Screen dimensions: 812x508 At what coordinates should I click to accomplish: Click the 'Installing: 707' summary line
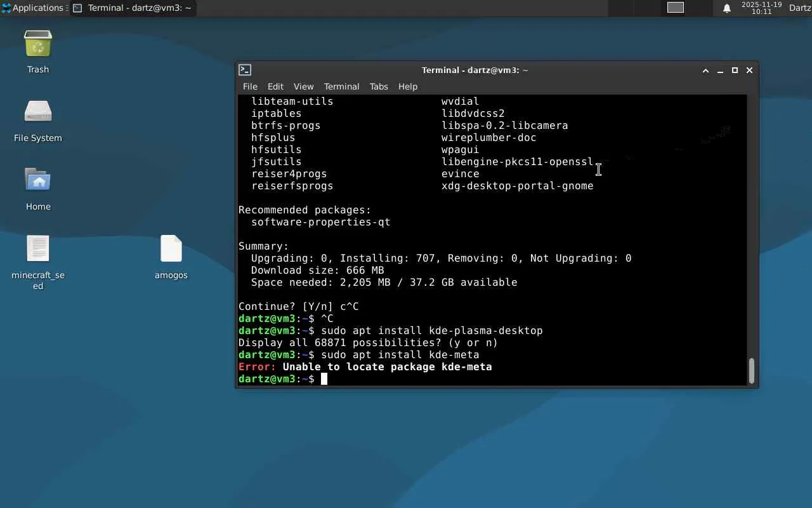tap(442, 258)
